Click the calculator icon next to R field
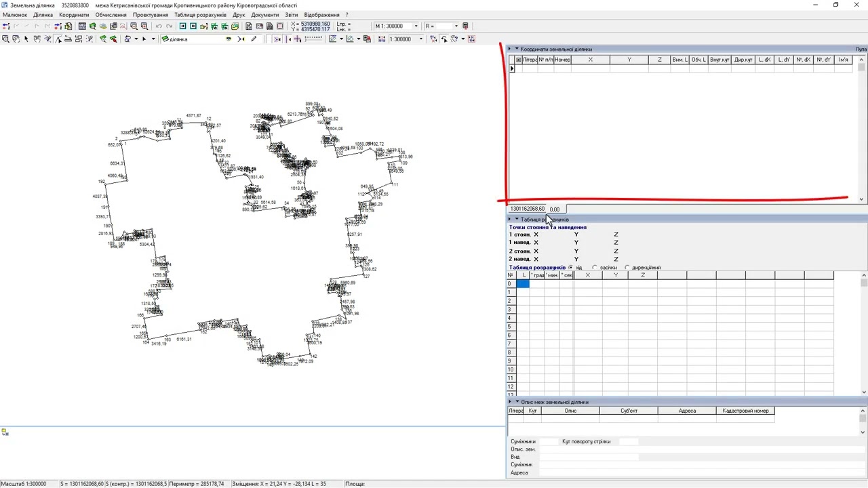868x488 pixels. (x=465, y=26)
